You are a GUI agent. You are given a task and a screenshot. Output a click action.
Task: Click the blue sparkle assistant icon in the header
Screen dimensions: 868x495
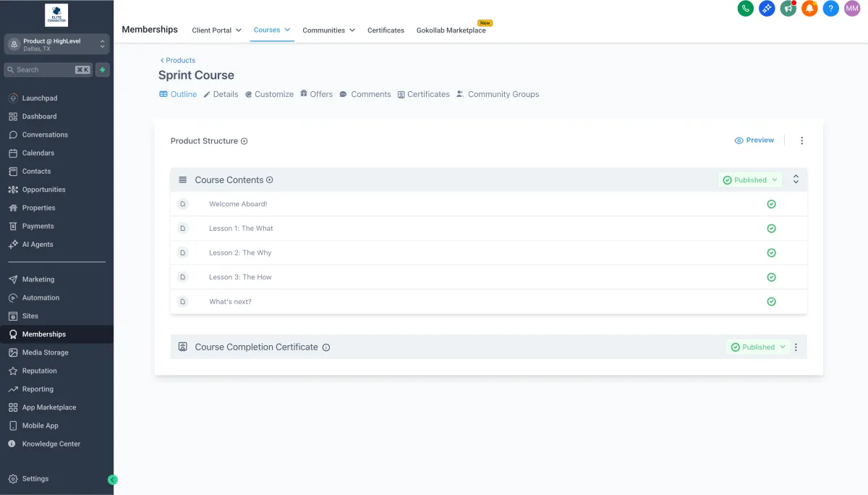click(767, 9)
